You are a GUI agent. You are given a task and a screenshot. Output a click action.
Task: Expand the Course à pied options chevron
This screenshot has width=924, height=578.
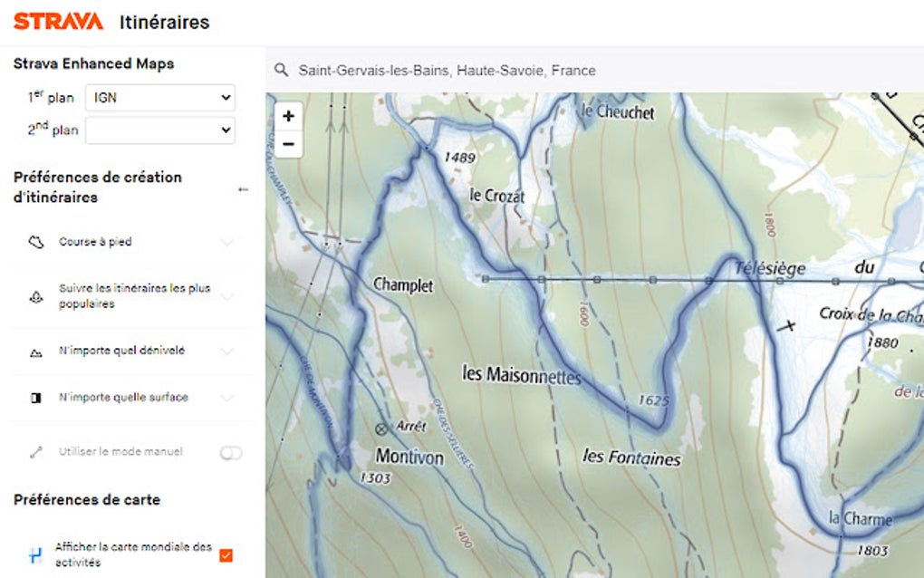tap(227, 242)
